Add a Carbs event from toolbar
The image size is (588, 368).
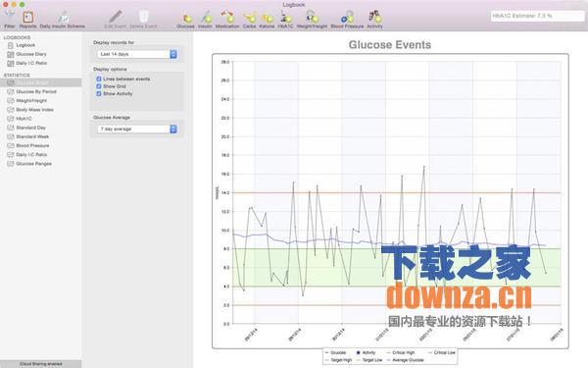coord(249,19)
